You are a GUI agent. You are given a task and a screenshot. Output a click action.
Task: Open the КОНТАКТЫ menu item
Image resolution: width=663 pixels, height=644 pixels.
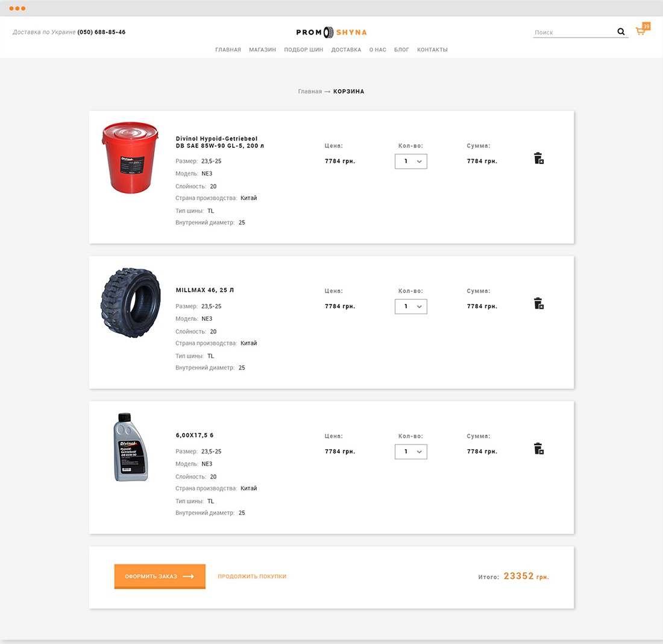click(x=432, y=49)
